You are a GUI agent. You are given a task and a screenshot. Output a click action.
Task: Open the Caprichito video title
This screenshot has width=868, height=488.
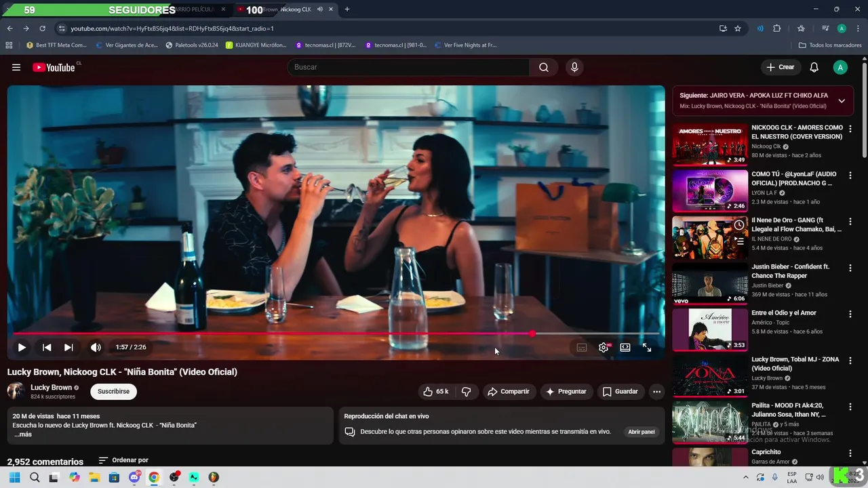pos(766,452)
